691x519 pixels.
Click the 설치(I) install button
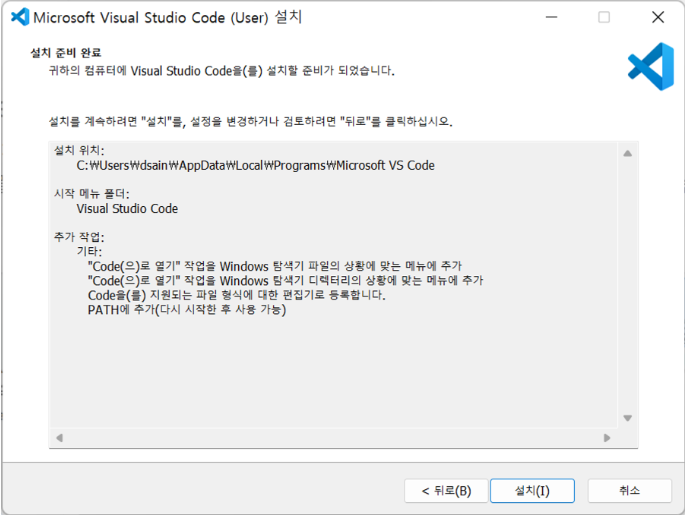pos(532,490)
